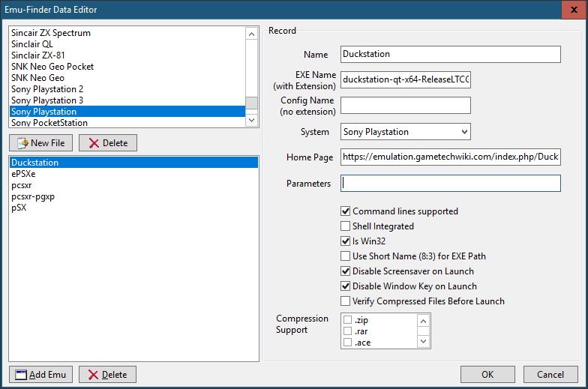Screen dimensions: 588x389
Task: Click the Add Emu button
Action: (x=40, y=375)
